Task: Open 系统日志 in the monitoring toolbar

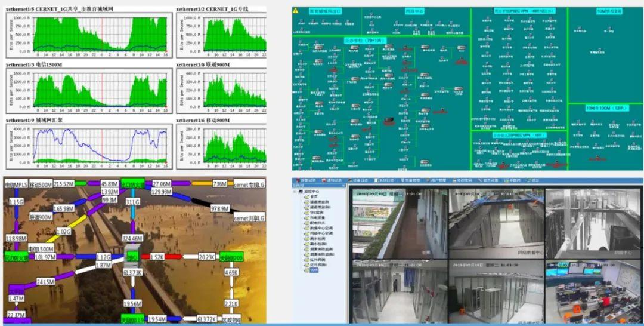Action: tap(388, 180)
